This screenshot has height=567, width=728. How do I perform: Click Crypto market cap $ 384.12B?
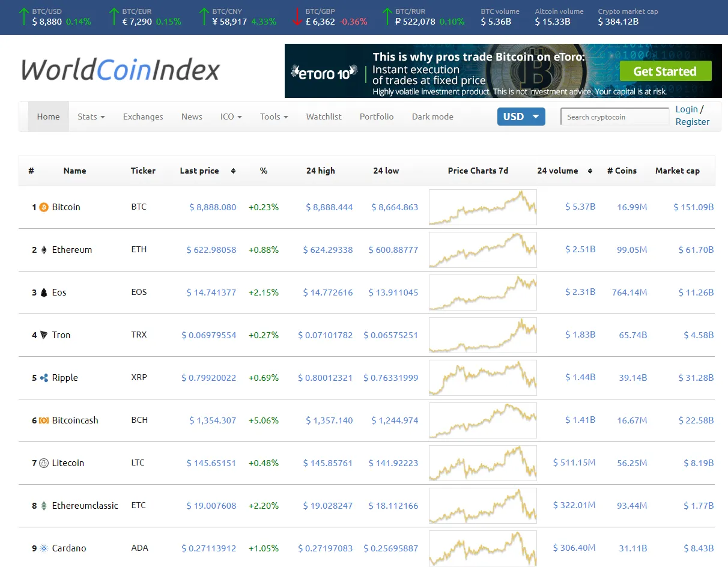[618, 22]
